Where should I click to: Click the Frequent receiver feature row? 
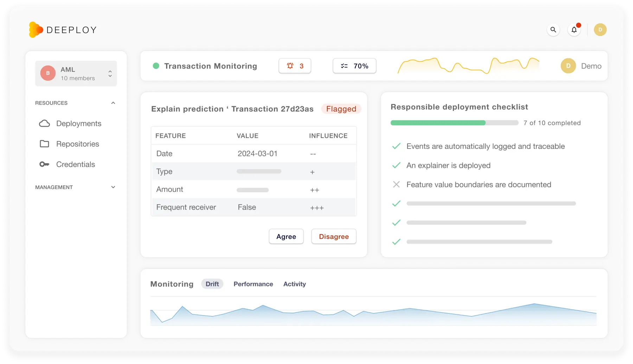coord(254,207)
